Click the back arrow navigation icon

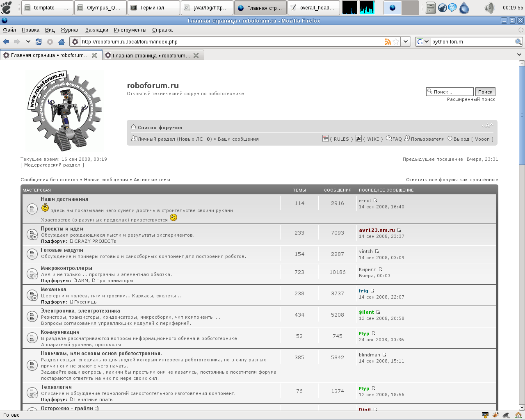click(6, 41)
